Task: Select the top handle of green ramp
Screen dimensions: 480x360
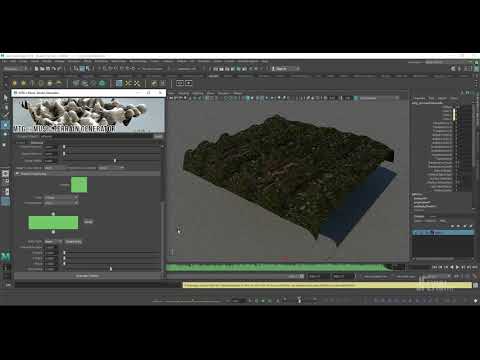Action: click(x=53, y=213)
